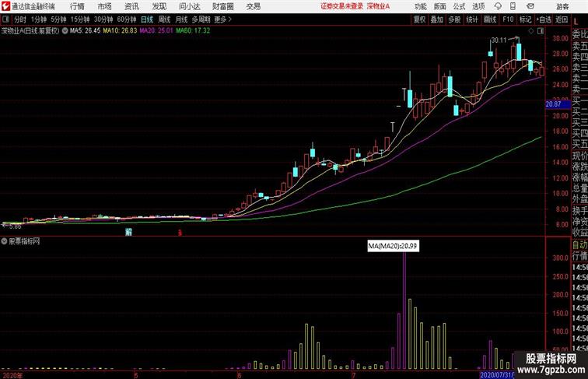Open the 选项 menu
The width and height of the screenshot is (588, 379).
(x=478, y=6)
